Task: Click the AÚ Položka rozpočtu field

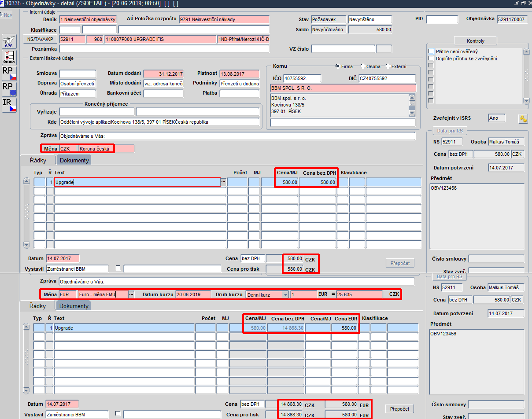Action: 224,19
